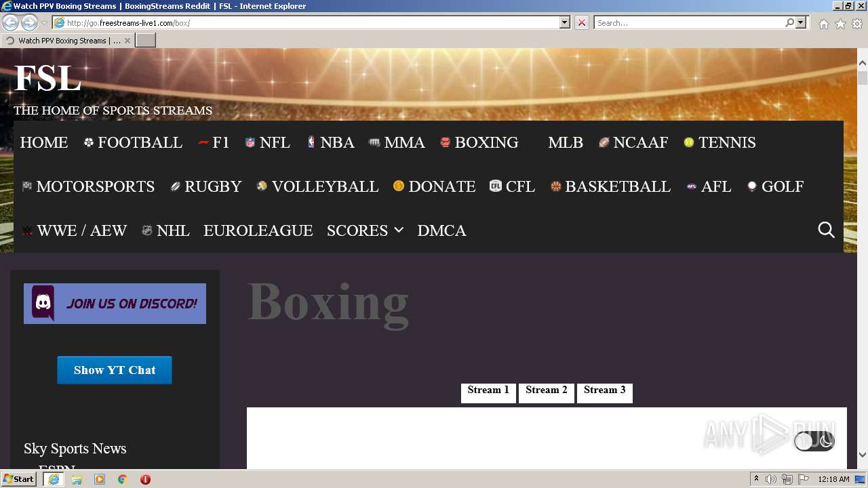Click the Action Center flag tray icon

pyautogui.click(x=804, y=479)
